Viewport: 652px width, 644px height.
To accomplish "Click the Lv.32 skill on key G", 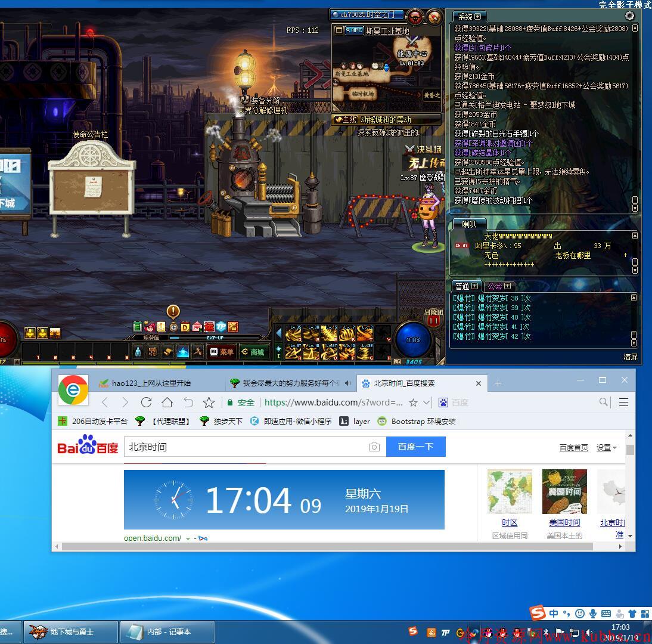I will [365, 352].
